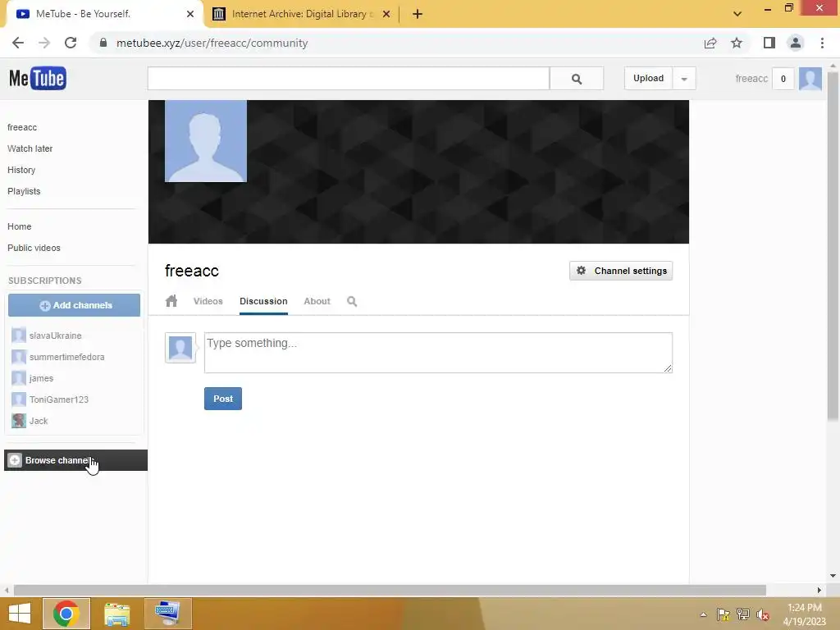The width and height of the screenshot is (840, 630).
Task: Go to Home in the sidebar
Action: click(x=20, y=226)
